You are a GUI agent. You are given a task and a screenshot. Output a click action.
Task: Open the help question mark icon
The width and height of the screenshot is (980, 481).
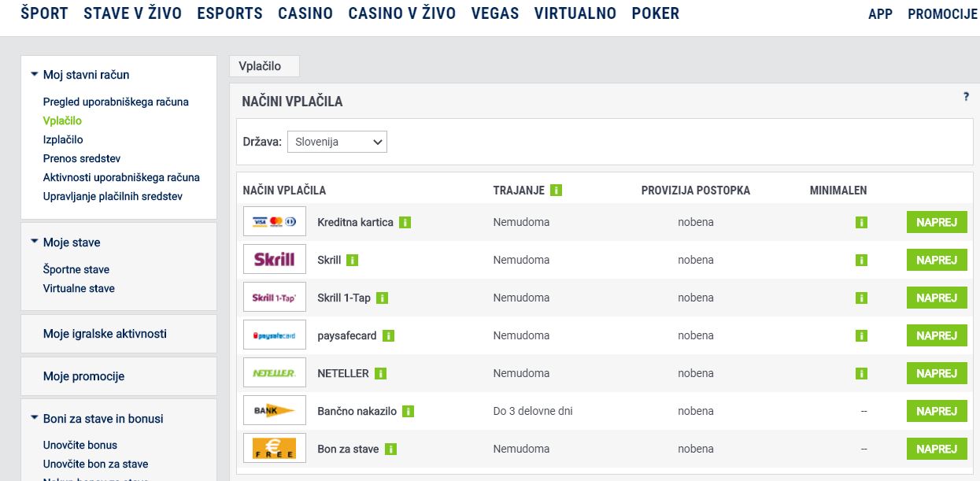point(966,97)
